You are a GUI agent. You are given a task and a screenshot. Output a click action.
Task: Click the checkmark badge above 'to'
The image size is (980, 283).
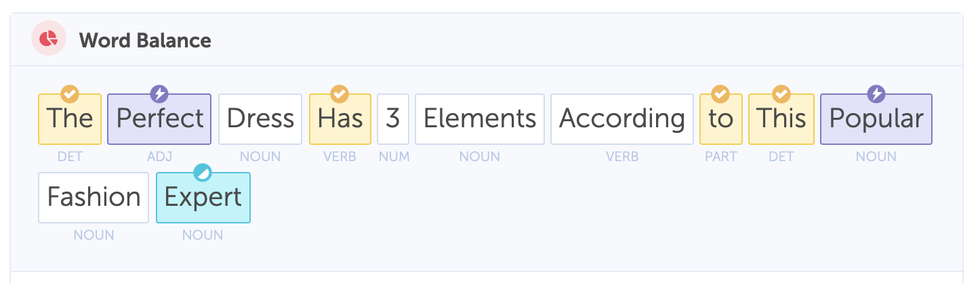click(720, 93)
